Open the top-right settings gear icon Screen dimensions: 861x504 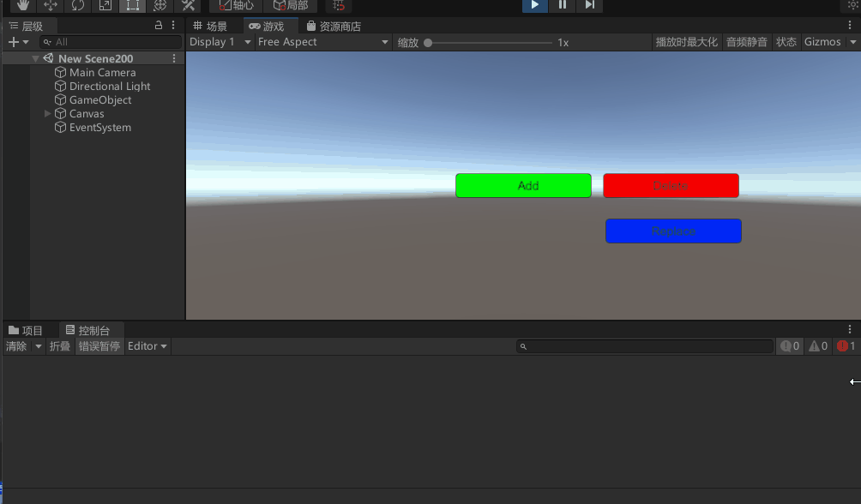[x=852, y=5]
